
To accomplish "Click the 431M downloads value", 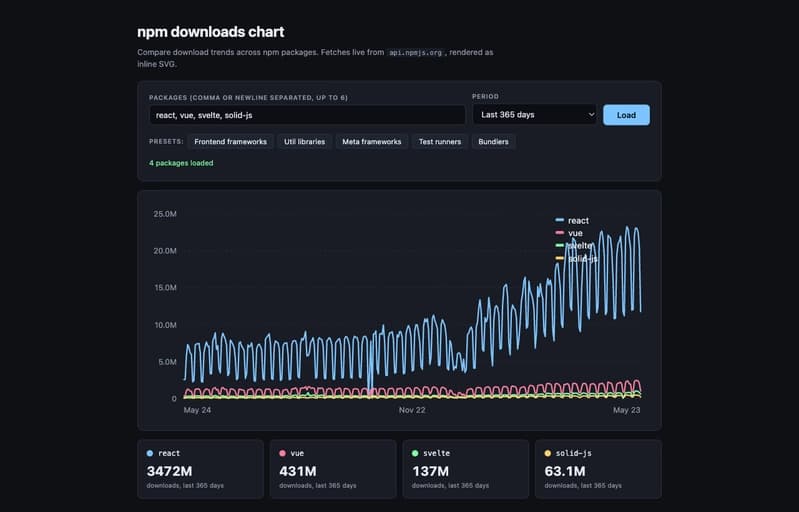I will [298, 471].
